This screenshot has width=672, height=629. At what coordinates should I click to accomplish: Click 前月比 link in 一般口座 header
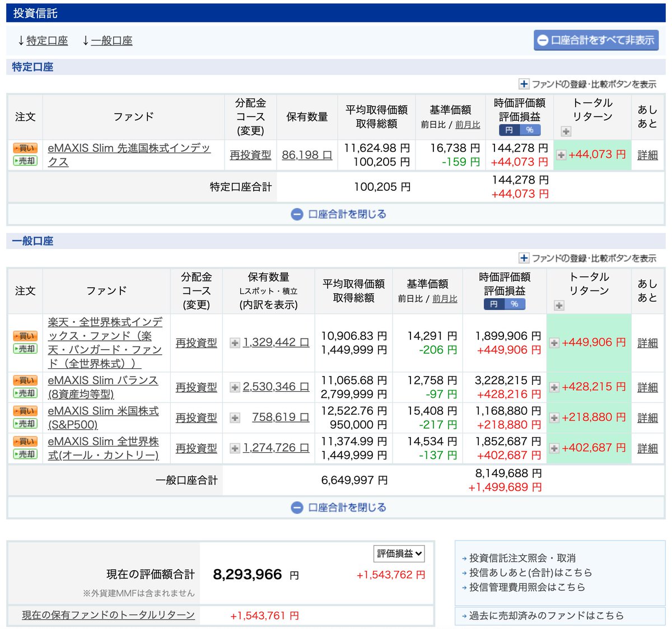pos(445,299)
